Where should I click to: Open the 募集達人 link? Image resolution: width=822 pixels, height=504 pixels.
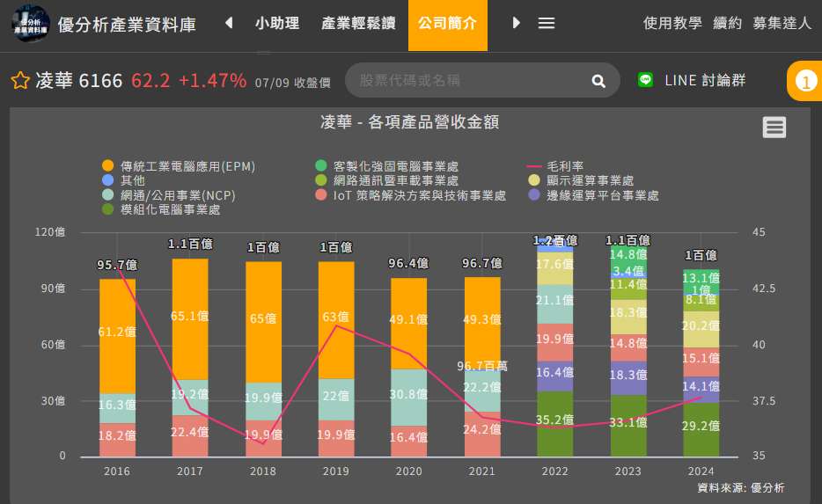(x=782, y=23)
